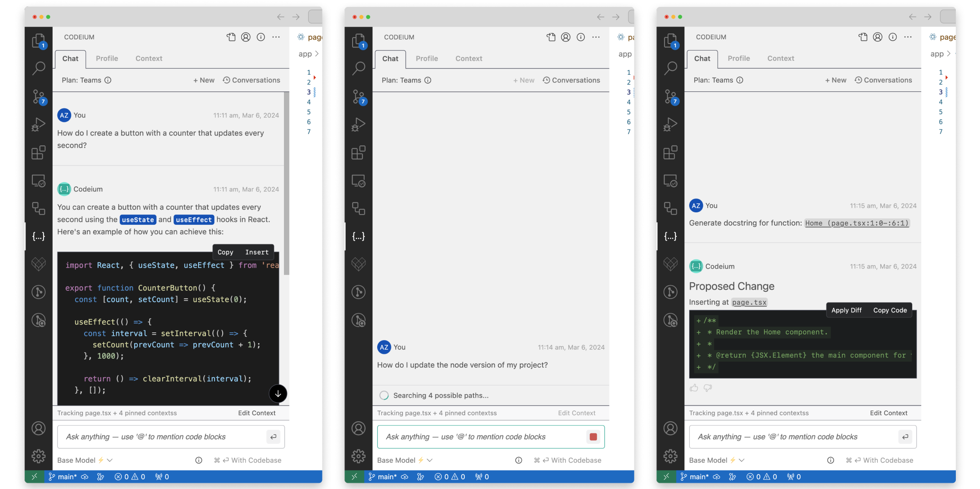
Task: Start + New conversation in right window
Action: tap(835, 80)
